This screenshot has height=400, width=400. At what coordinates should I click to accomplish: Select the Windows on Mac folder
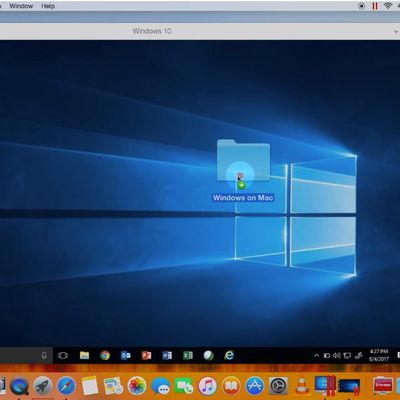243,161
